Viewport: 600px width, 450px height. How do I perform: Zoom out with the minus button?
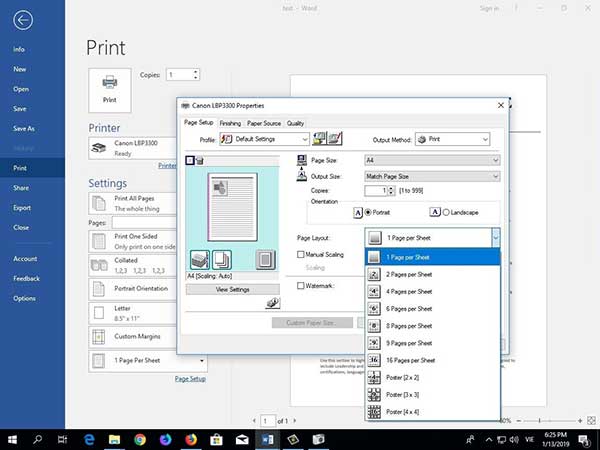coord(518,421)
